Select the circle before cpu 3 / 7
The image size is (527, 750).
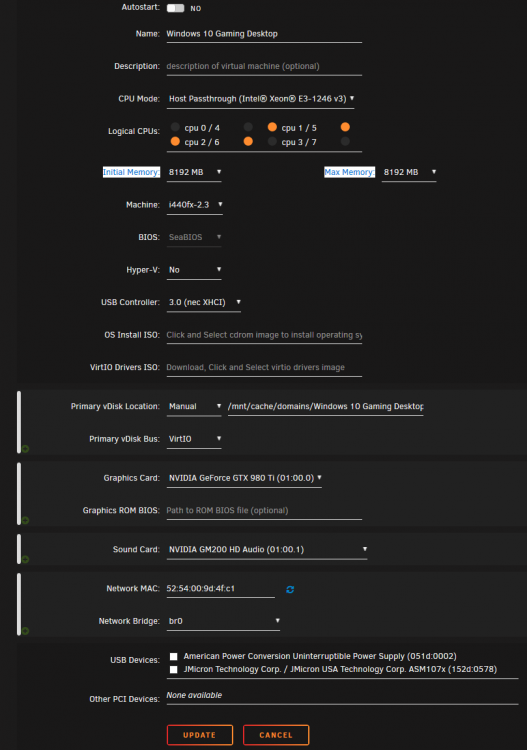pyautogui.click(x=272, y=141)
